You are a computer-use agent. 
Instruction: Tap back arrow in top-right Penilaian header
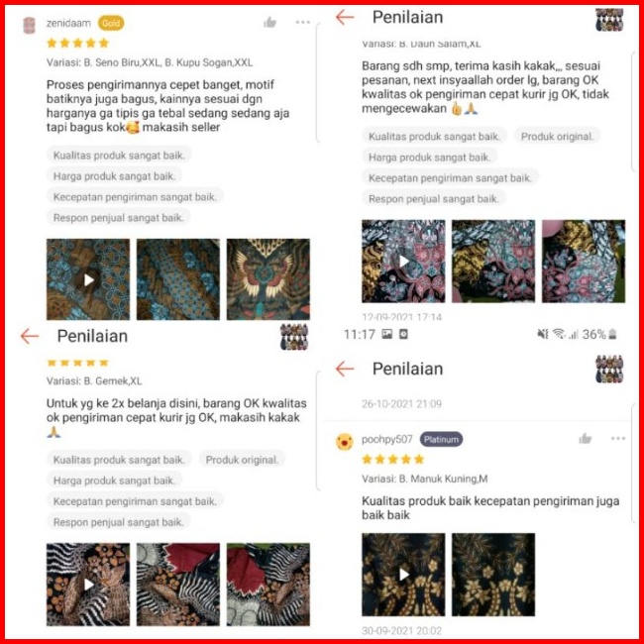pos(345,17)
